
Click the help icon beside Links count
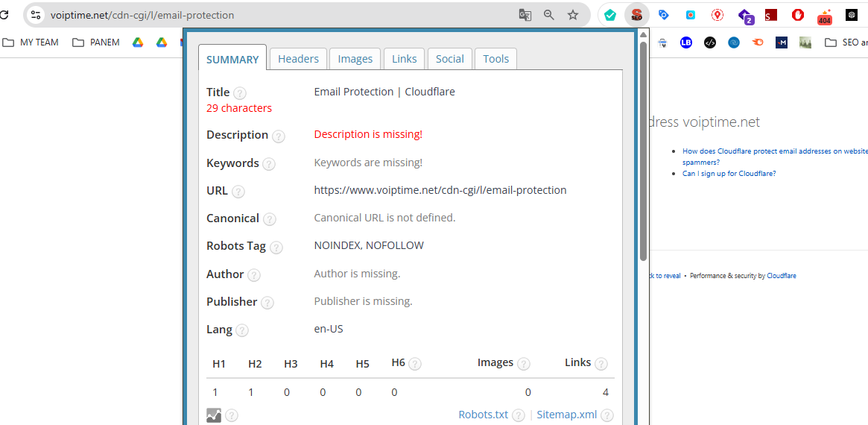click(x=601, y=364)
